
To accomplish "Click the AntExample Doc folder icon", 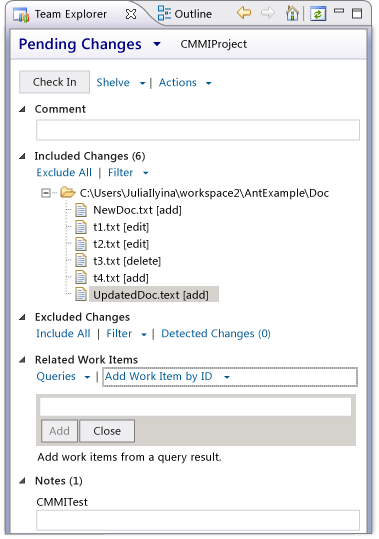I will [67, 192].
